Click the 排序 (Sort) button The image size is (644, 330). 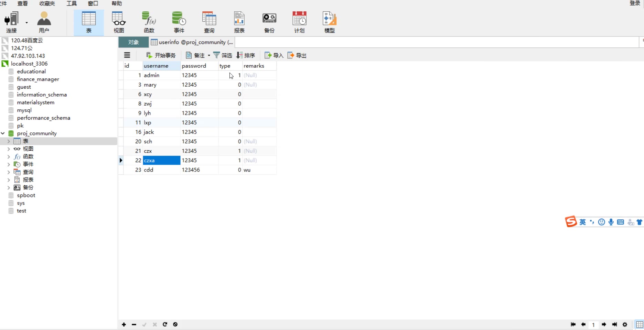tap(246, 55)
